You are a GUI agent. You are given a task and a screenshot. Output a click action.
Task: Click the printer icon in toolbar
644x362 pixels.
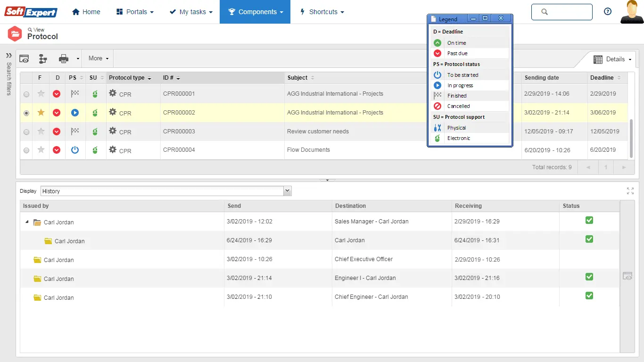click(x=64, y=59)
